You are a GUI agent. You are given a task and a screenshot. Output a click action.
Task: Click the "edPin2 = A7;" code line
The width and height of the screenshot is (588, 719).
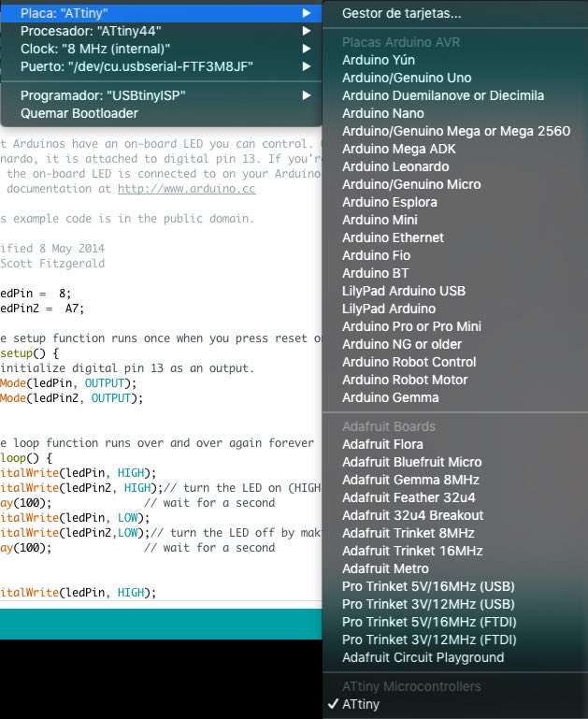42,309
